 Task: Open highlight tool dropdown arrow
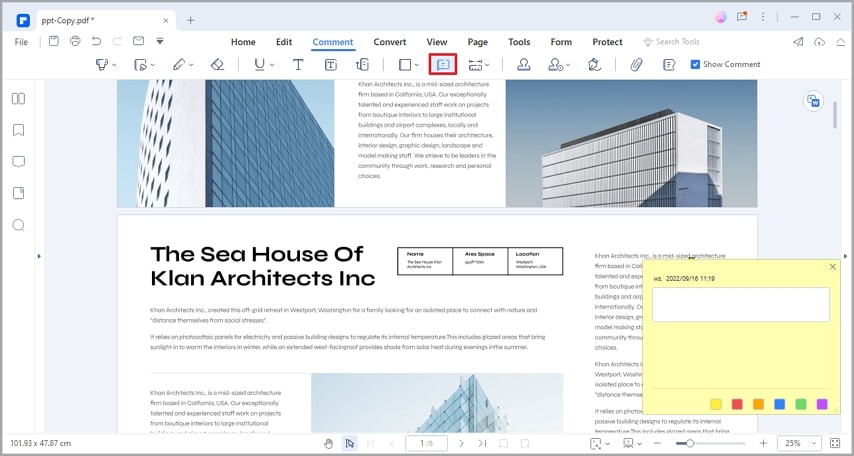click(x=114, y=65)
